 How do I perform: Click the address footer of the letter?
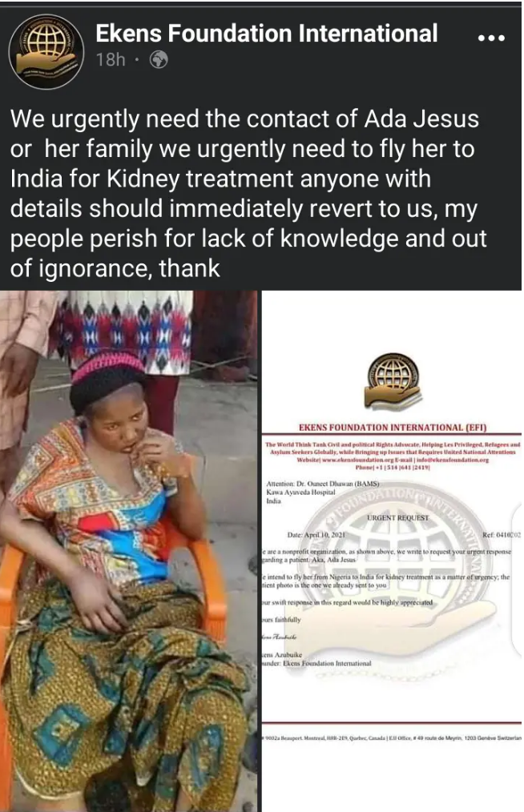pyautogui.click(x=393, y=738)
